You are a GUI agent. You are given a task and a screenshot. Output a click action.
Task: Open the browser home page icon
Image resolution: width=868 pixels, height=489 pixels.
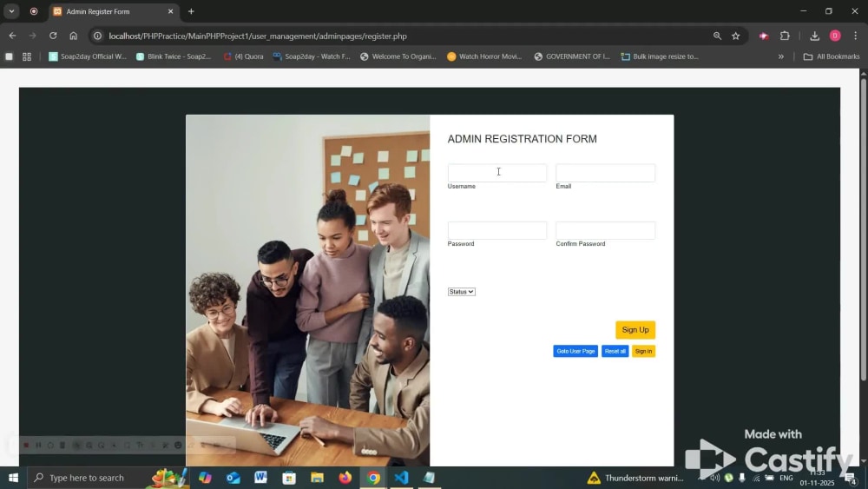(73, 36)
